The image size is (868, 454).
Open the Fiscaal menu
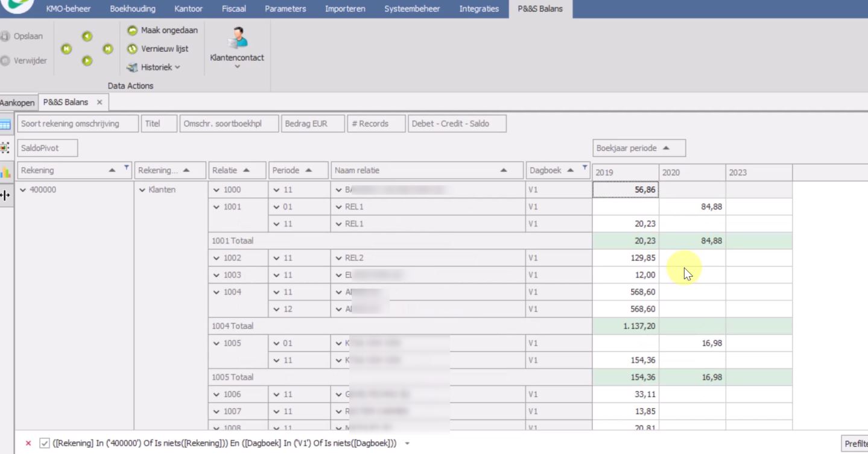point(234,8)
